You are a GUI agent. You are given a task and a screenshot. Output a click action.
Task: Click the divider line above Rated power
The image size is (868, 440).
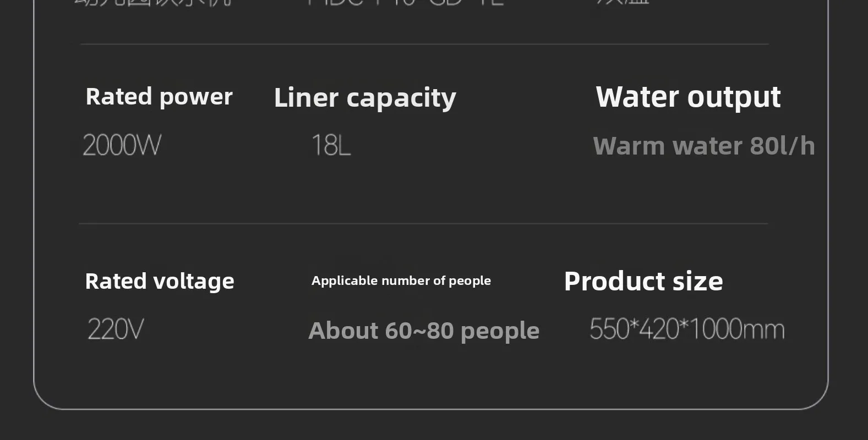tap(424, 44)
